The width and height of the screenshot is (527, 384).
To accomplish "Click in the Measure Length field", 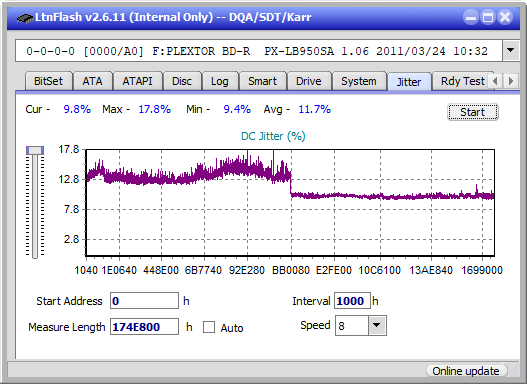I will pyautogui.click(x=145, y=327).
